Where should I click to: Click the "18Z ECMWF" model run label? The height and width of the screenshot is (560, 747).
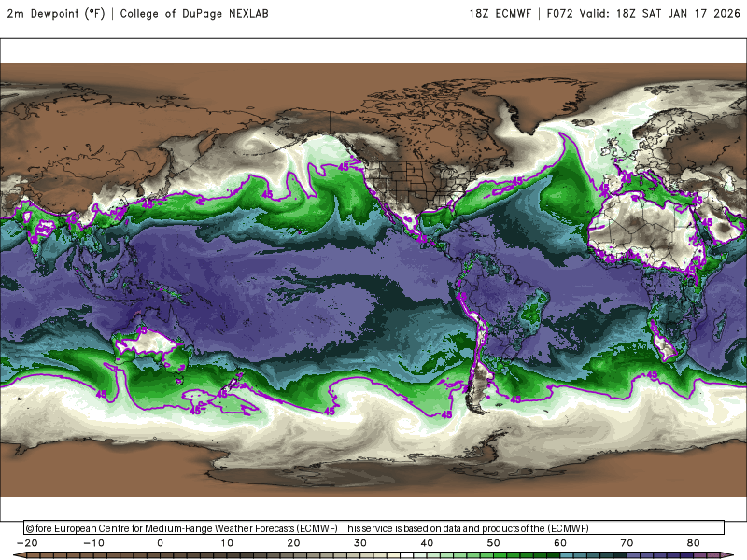[500, 14]
